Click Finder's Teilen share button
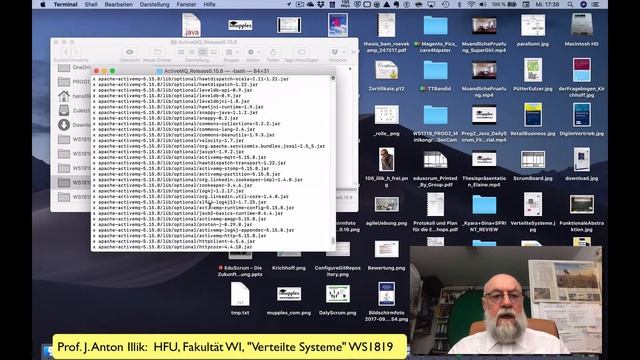Viewport: 640px width, 360px height. [273, 52]
